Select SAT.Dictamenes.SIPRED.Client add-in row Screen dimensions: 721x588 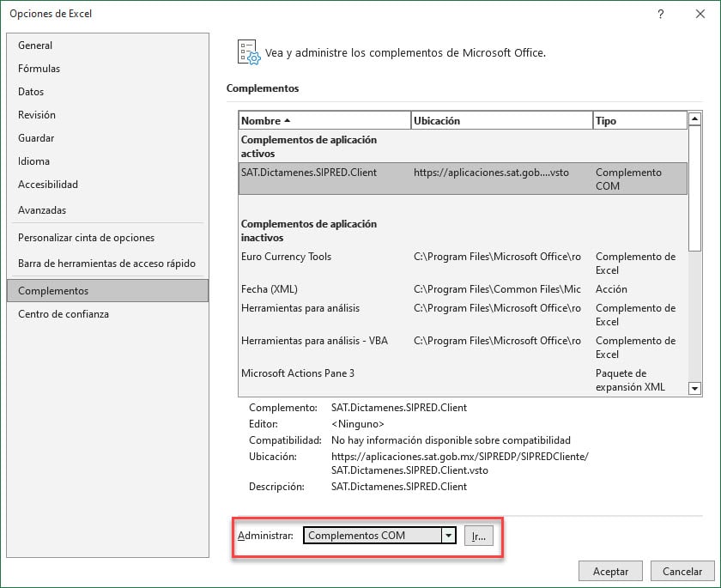(x=309, y=173)
